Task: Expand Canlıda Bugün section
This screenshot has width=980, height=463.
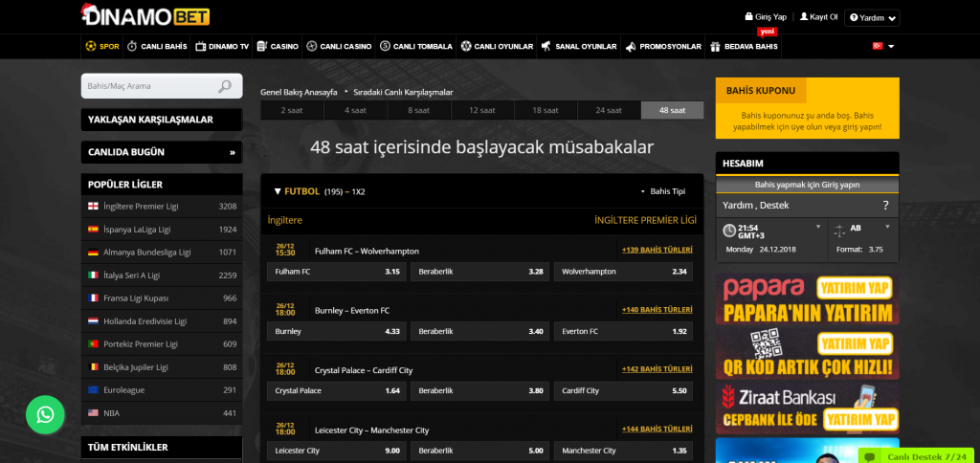Action: tap(162, 152)
